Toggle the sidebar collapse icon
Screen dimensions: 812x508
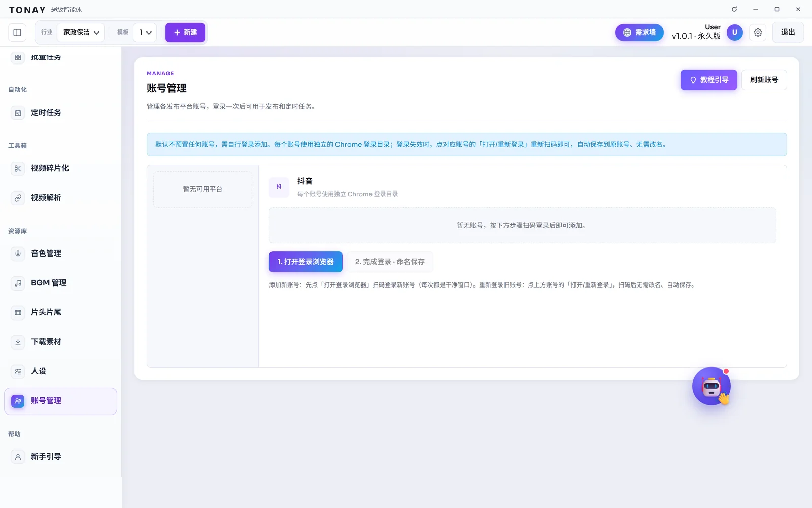pos(17,33)
